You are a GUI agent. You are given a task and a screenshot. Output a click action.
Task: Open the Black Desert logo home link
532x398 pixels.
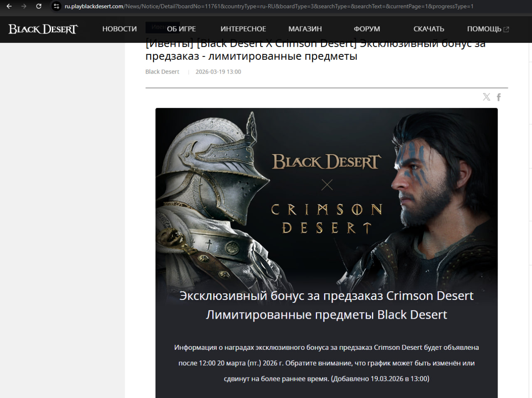43,29
